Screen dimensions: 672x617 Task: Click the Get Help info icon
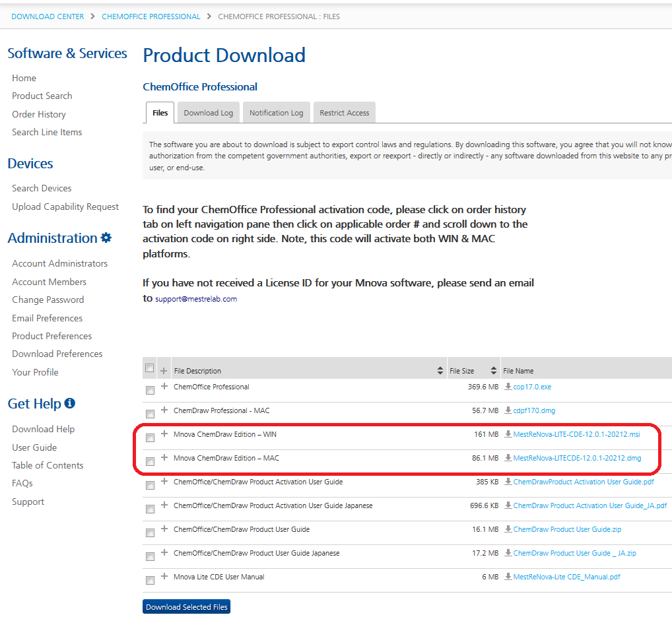[69, 403]
